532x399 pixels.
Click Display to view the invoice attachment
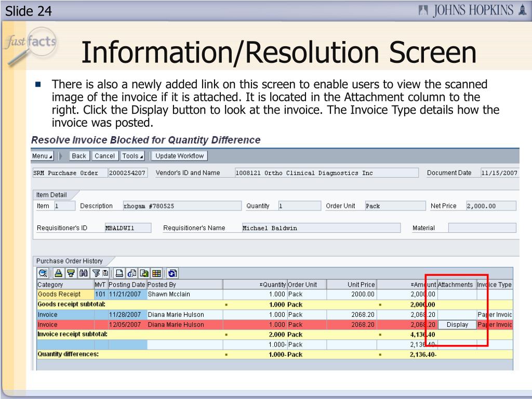(x=457, y=325)
